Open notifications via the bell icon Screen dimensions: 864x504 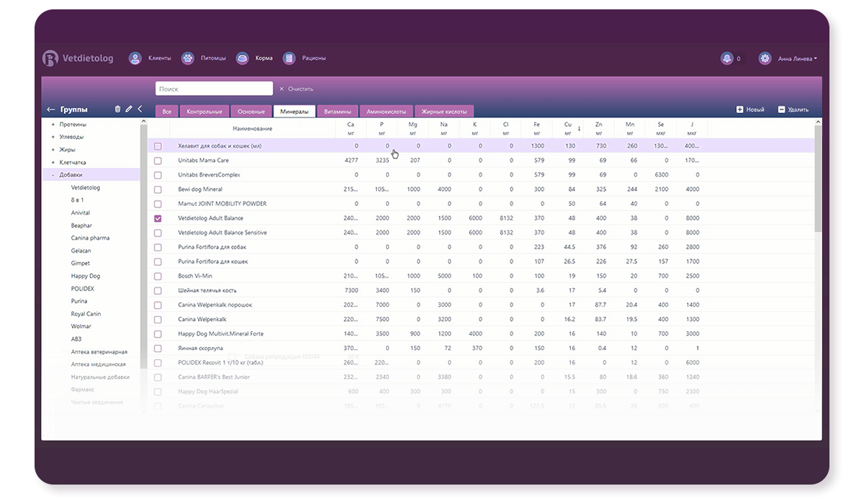[726, 58]
